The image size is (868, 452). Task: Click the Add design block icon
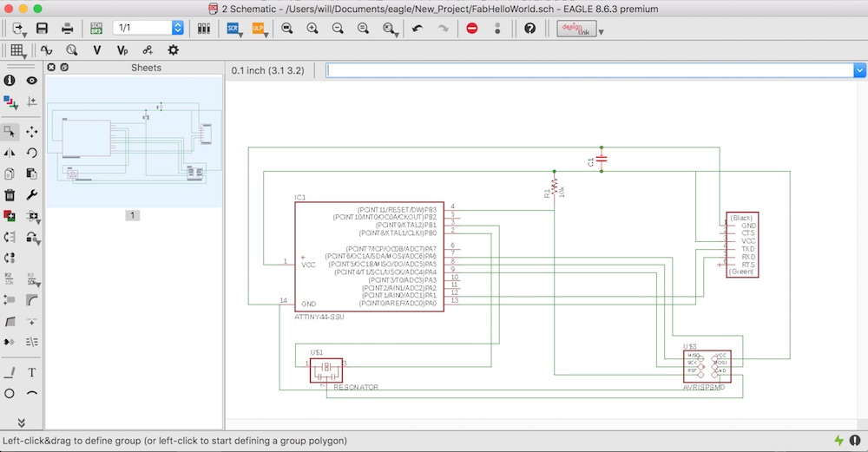click(33, 216)
